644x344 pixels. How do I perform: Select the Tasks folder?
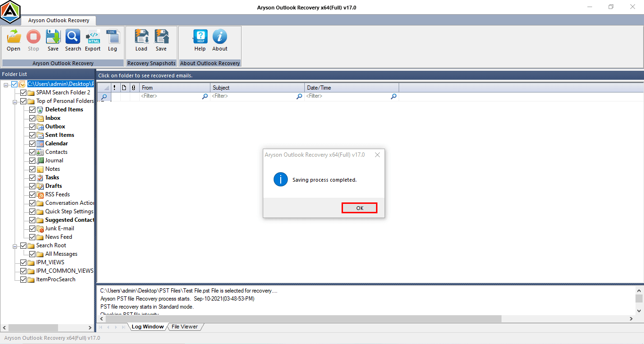click(x=52, y=177)
